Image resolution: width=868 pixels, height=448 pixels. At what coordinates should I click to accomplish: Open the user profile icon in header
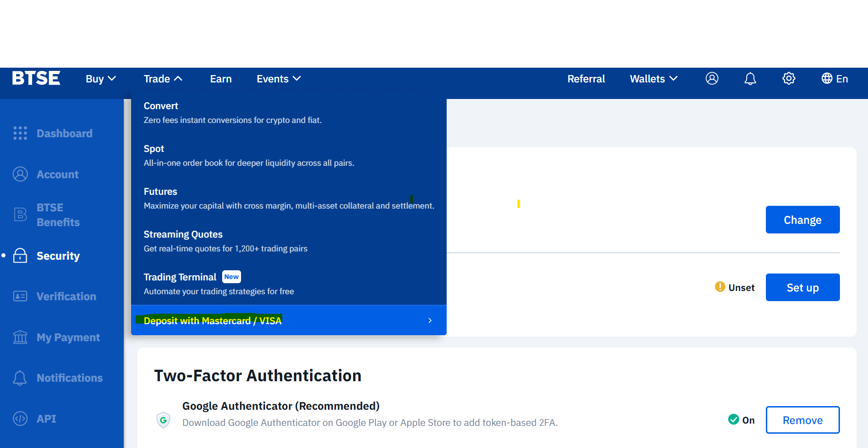pyautogui.click(x=712, y=79)
